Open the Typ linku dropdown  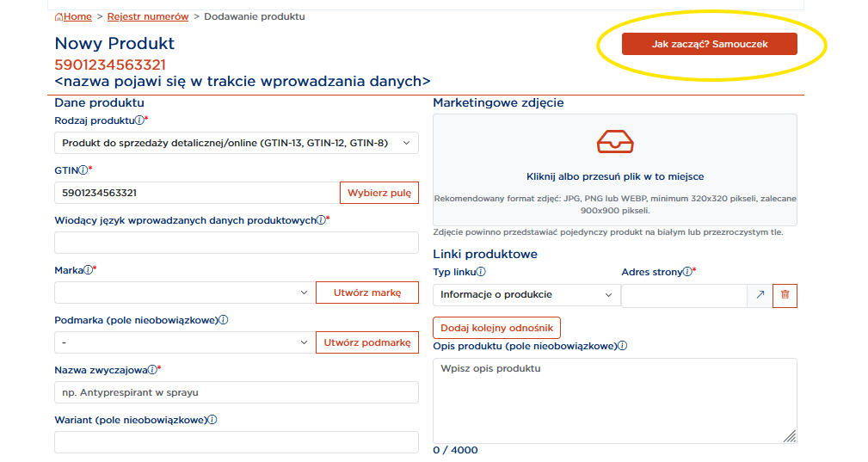(x=526, y=295)
